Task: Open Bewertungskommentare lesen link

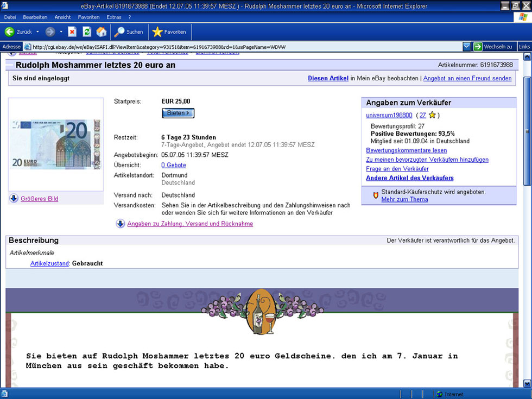Action: (407, 150)
